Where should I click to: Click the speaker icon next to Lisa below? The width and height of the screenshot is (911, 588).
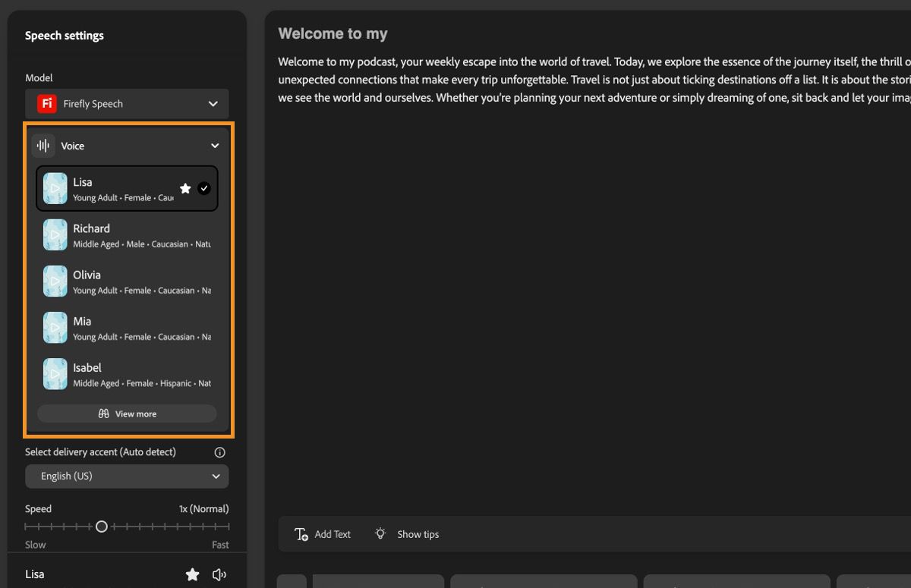[219, 574]
